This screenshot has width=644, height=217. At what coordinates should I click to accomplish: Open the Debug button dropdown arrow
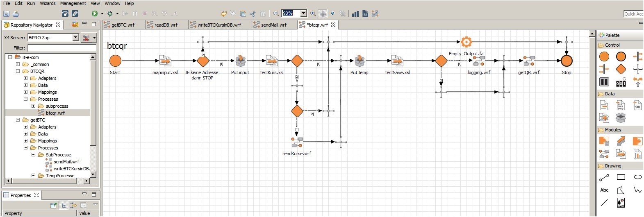tap(117, 14)
